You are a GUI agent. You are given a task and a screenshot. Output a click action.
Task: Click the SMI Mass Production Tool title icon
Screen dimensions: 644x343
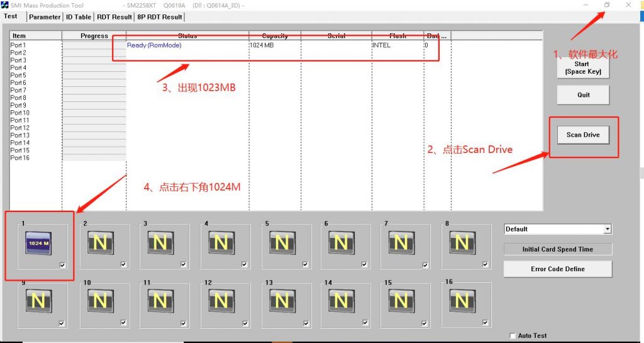click(x=5, y=5)
